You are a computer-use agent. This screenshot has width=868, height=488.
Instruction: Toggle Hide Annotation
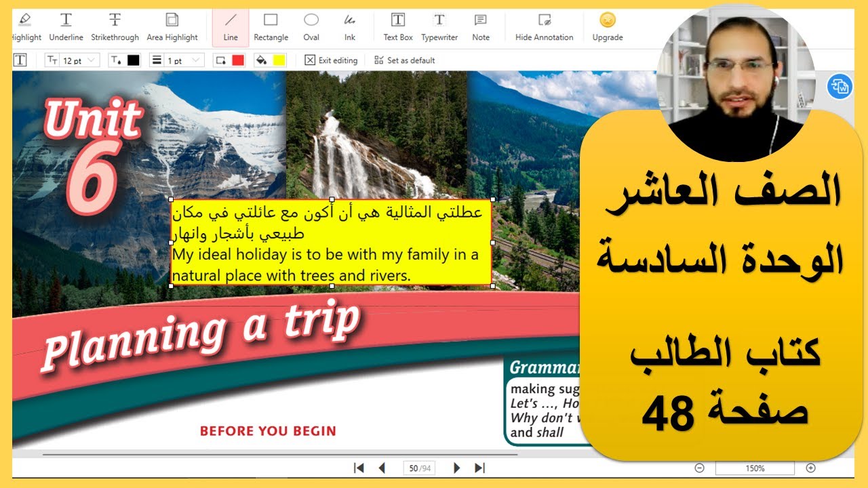pyautogui.click(x=544, y=27)
